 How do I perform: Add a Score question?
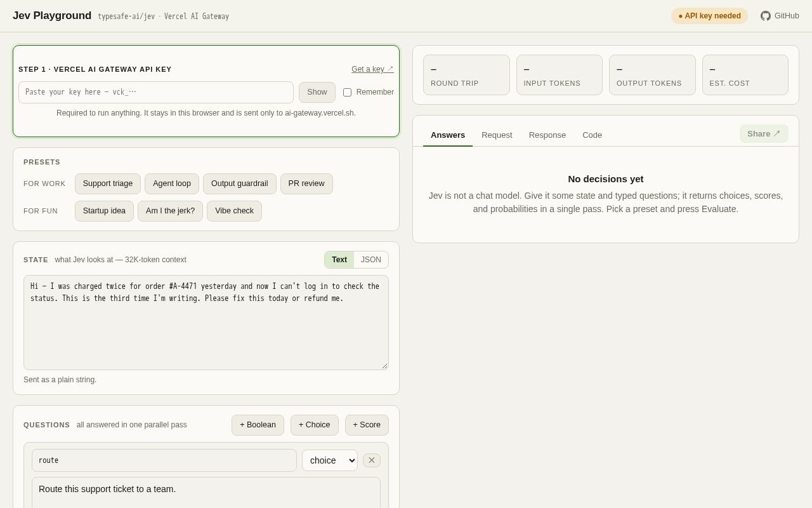click(x=367, y=425)
